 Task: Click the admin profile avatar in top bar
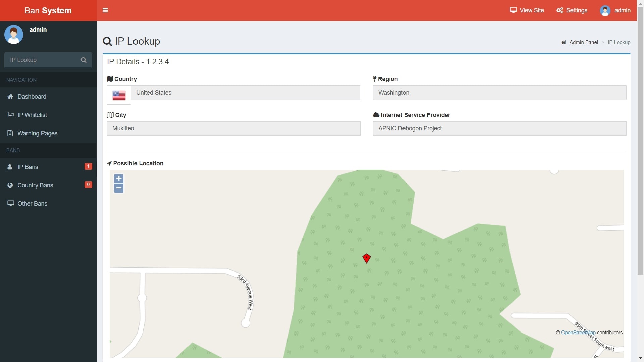(606, 10)
